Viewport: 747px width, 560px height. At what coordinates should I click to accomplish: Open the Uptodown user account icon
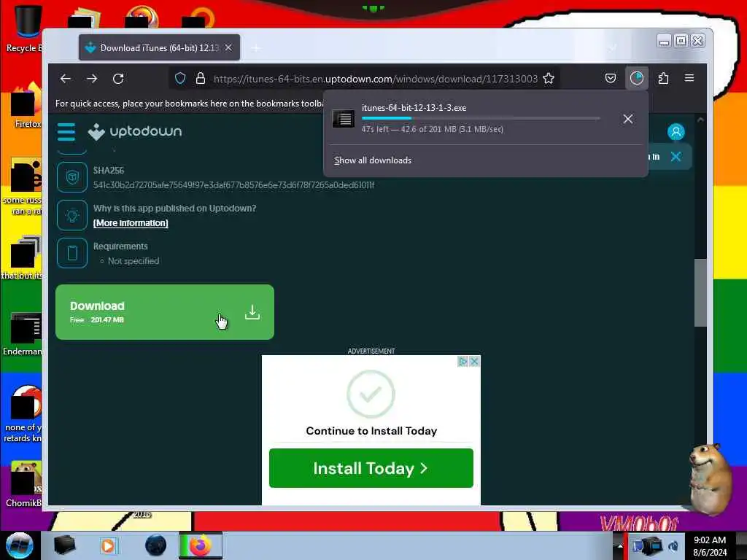[x=676, y=132]
